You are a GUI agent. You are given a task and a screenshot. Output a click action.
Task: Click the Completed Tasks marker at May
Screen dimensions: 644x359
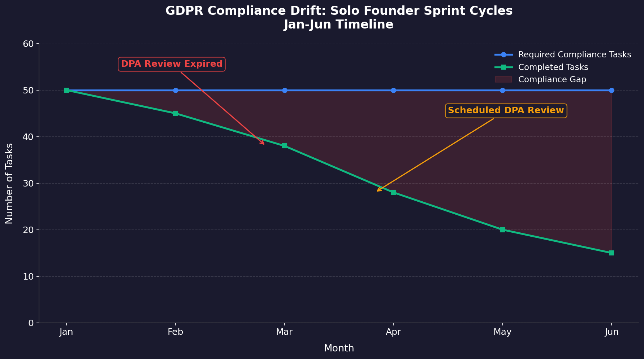tap(502, 230)
